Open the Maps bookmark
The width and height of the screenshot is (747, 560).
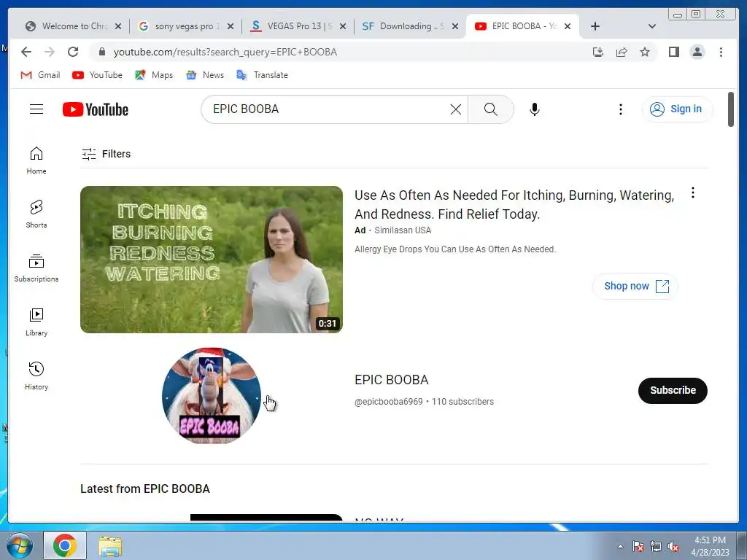pos(154,75)
